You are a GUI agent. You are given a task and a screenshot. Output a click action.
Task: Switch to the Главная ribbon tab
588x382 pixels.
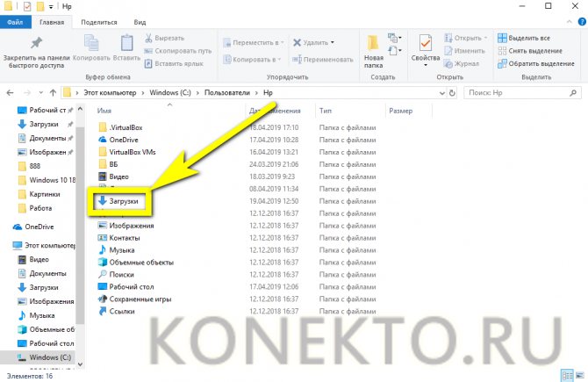pos(52,22)
